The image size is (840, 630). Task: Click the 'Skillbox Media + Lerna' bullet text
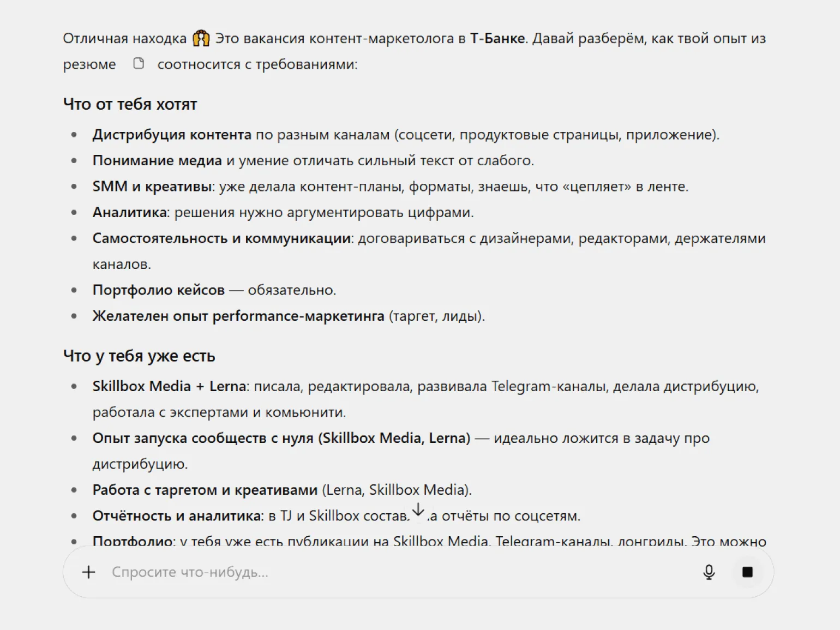(x=169, y=386)
